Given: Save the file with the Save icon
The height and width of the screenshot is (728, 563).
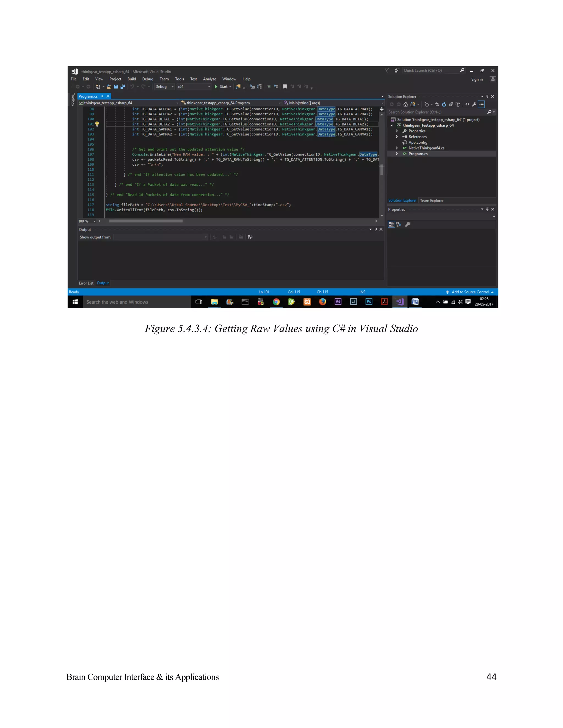Looking at the screenshot, I should pos(116,87).
